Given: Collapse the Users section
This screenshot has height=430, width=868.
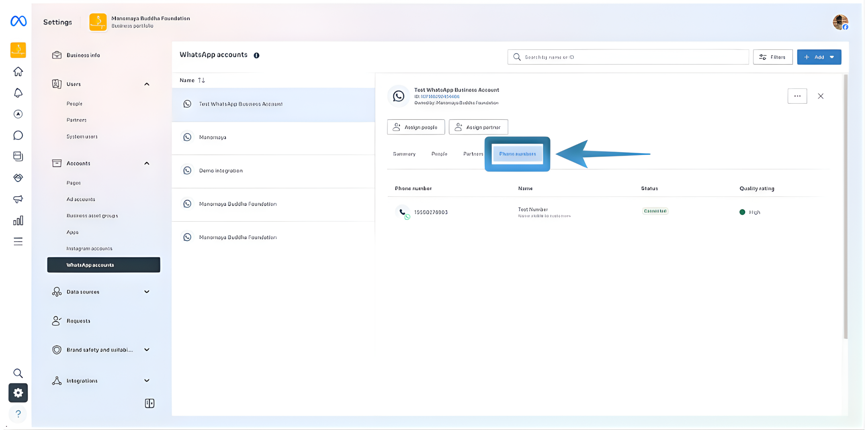Looking at the screenshot, I should point(147,84).
